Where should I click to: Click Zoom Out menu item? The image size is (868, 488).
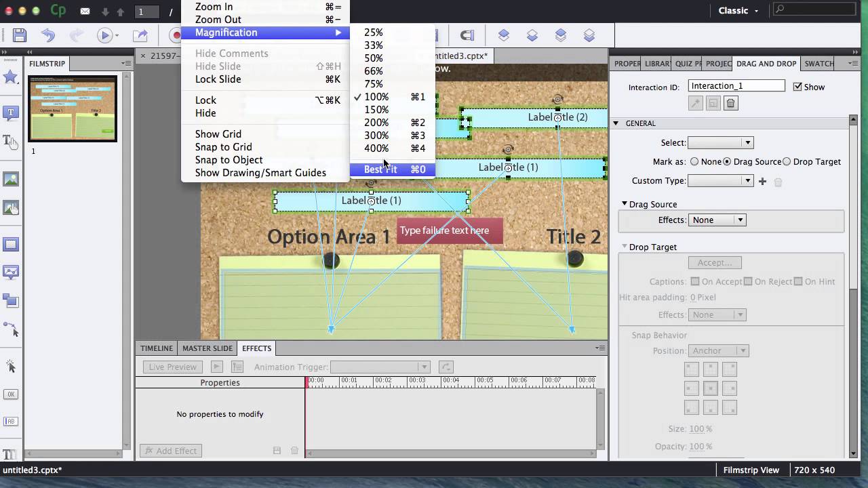point(265,20)
